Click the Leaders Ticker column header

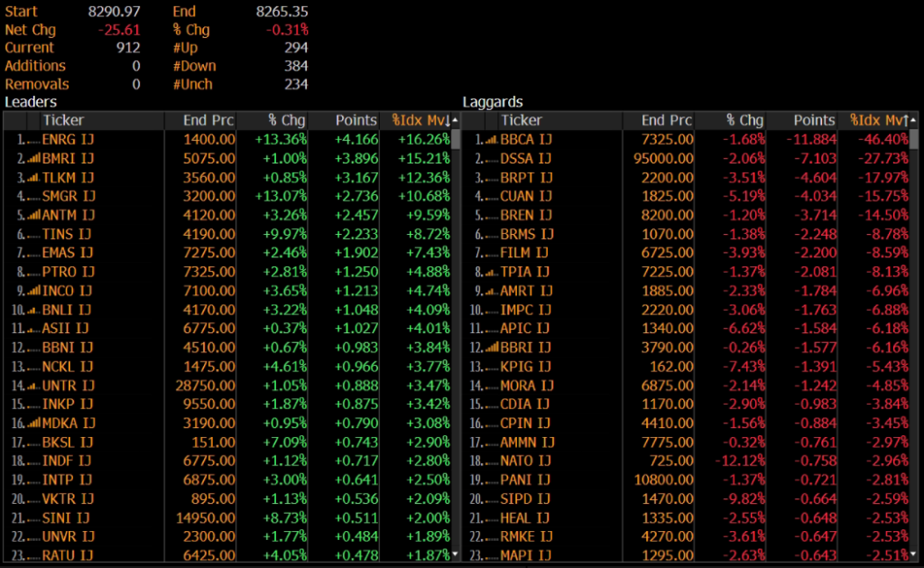(63, 120)
